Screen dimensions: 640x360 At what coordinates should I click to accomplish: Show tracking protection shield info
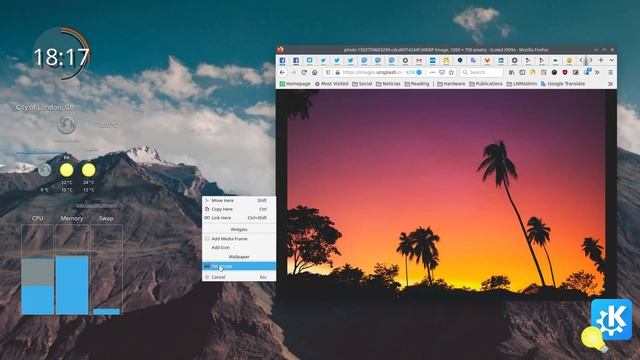point(328,72)
